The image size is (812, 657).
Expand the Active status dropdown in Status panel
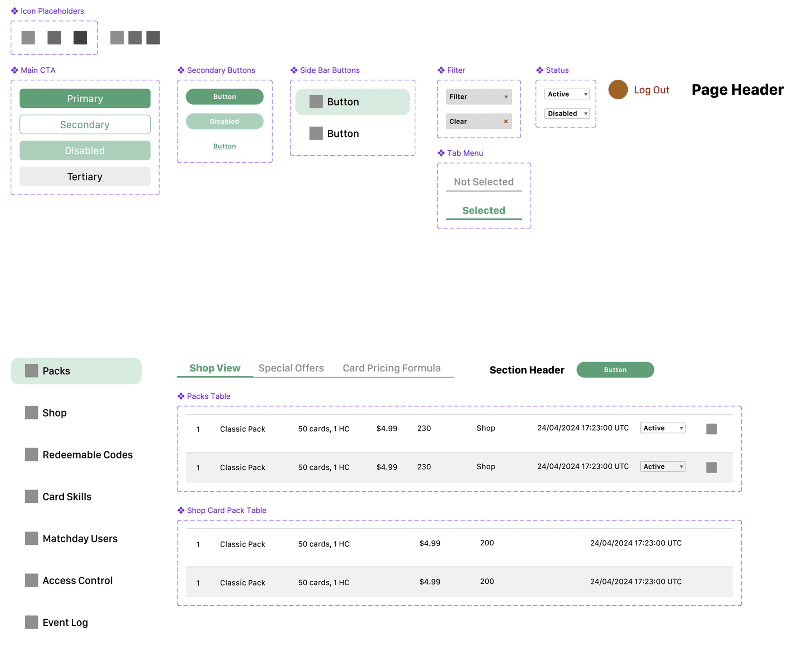pyautogui.click(x=567, y=94)
